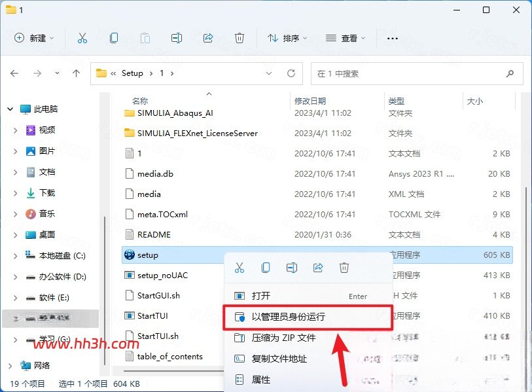Go forward with the forward arrow
This screenshot has width=532, height=392.
coord(37,73)
